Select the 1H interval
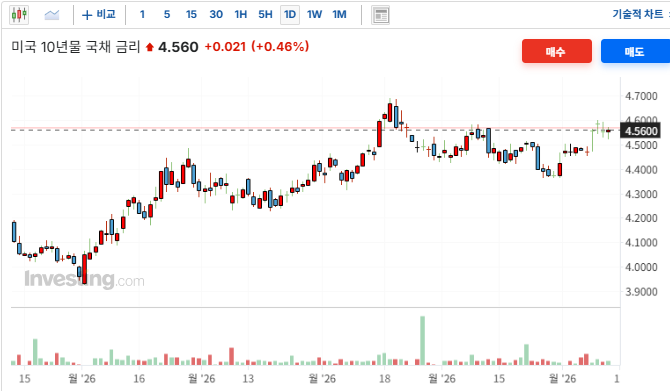670x391 pixels. [x=241, y=15]
